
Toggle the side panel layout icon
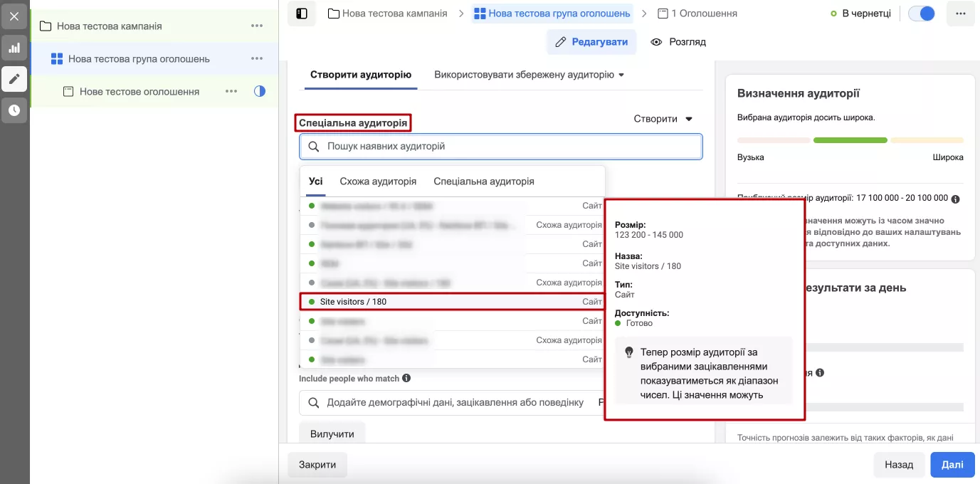click(x=302, y=14)
